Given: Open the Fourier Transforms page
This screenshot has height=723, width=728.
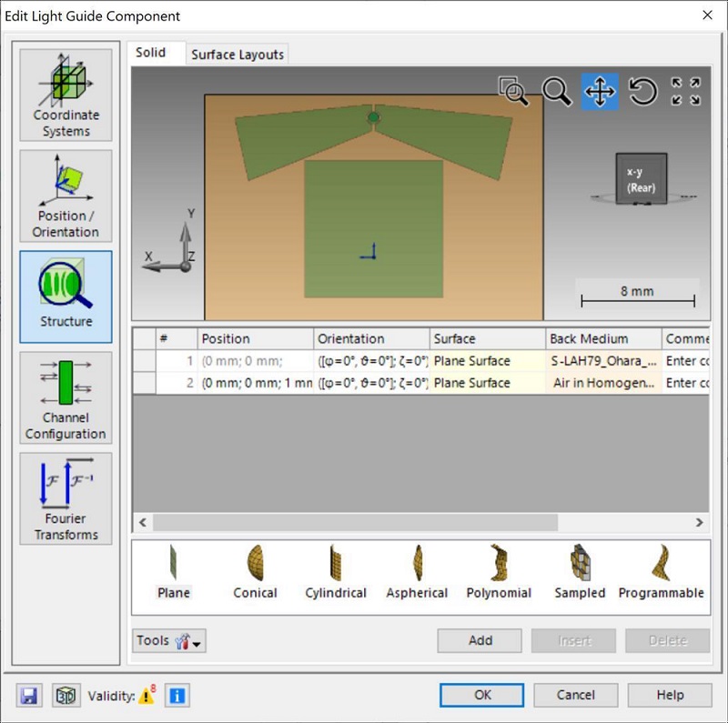Looking at the screenshot, I should coord(66,498).
